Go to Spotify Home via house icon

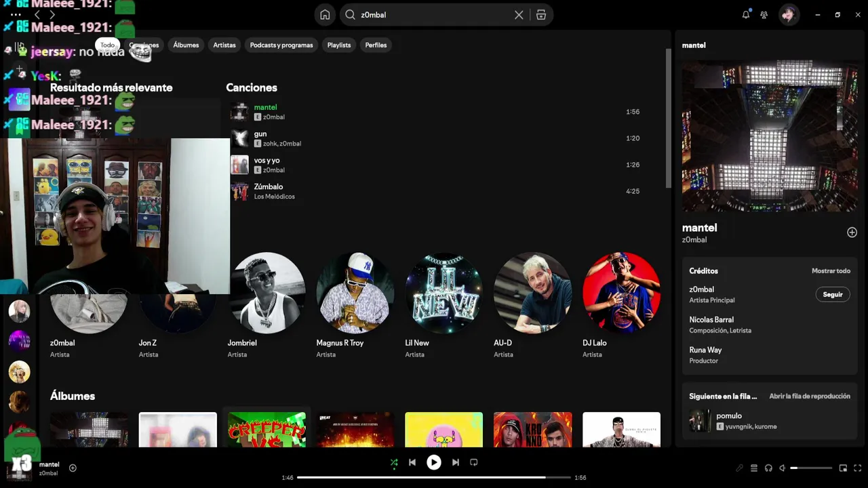pyautogui.click(x=325, y=15)
